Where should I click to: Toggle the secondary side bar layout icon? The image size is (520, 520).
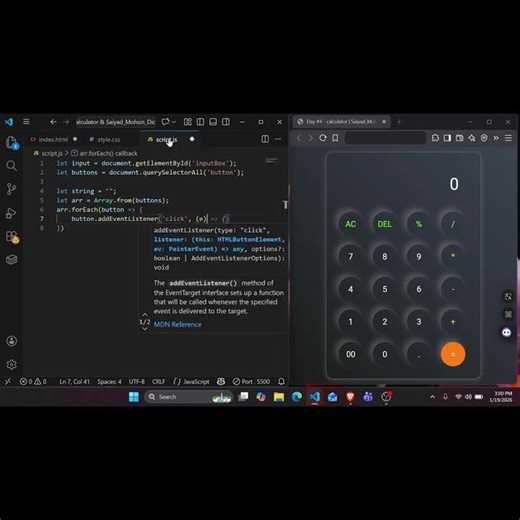tap(226, 122)
